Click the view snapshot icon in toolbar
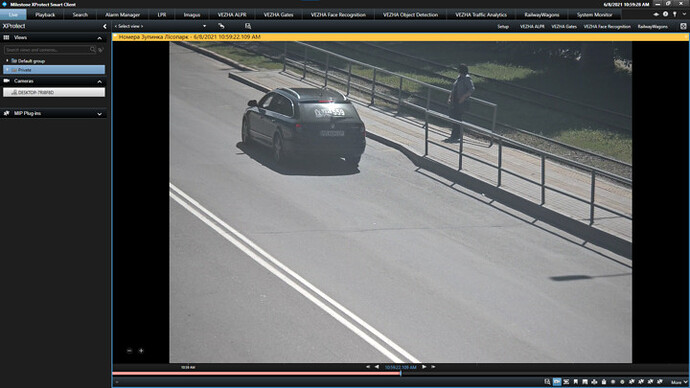The image size is (690, 388). pos(248,26)
